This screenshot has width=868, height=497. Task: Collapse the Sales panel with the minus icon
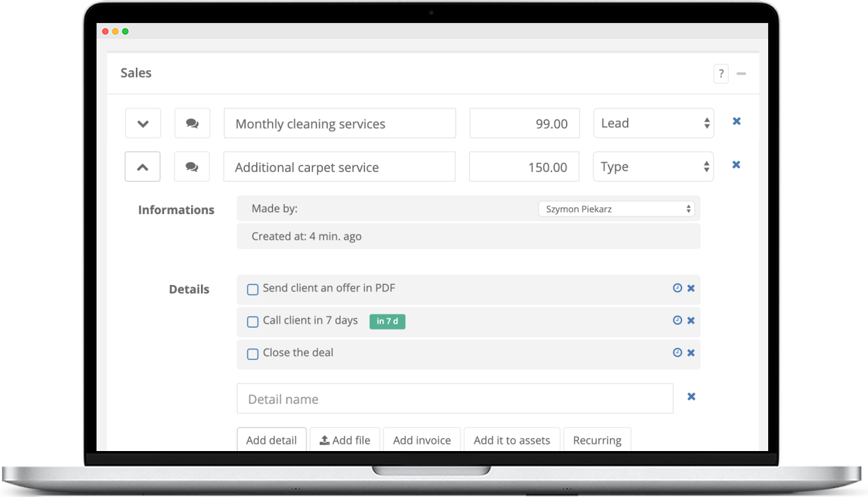point(741,74)
